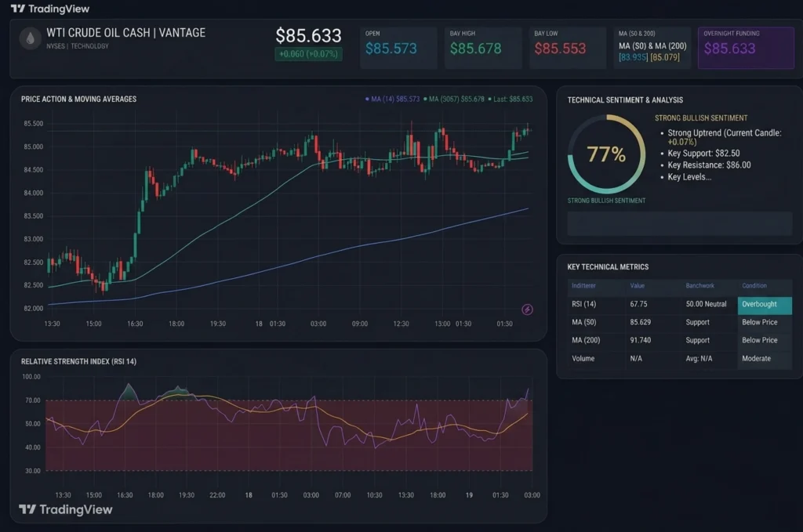
Task: Click the MA value 85.629
Action: click(x=640, y=322)
